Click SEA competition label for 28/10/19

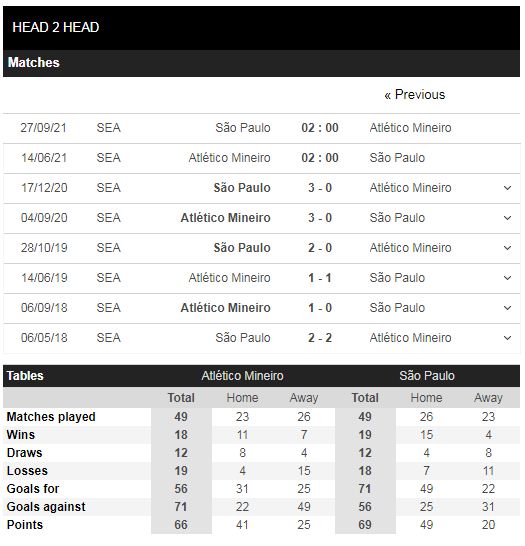click(109, 248)
